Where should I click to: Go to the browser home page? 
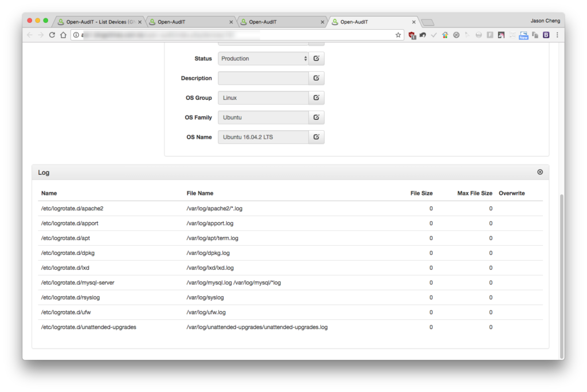point(63,35)
